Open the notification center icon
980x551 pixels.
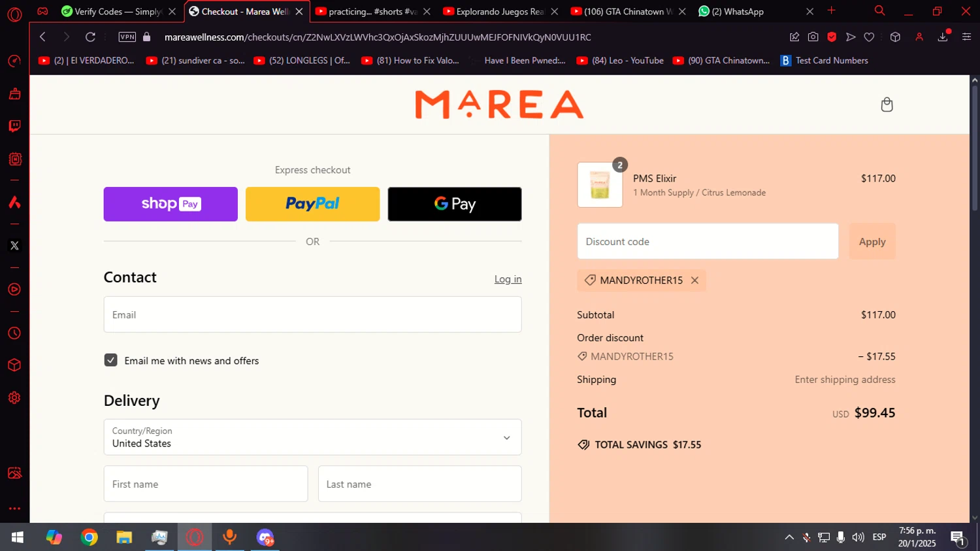pos(958,537)
